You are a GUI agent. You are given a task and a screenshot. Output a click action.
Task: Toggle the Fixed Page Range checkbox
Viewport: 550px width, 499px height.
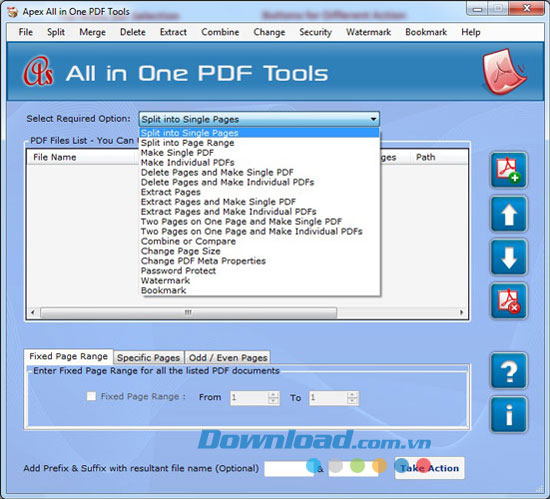pyautogui.click(x=91, y=396)
